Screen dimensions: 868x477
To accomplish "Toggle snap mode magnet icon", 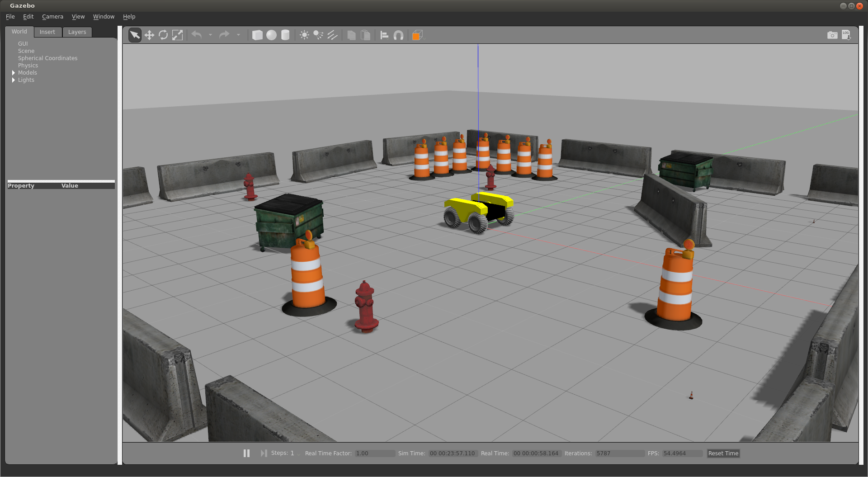I will [398, 35].
